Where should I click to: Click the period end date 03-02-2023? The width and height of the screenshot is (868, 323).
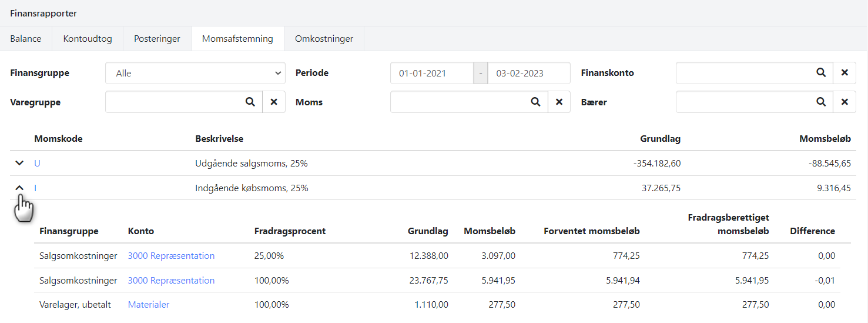coord(529,73)
